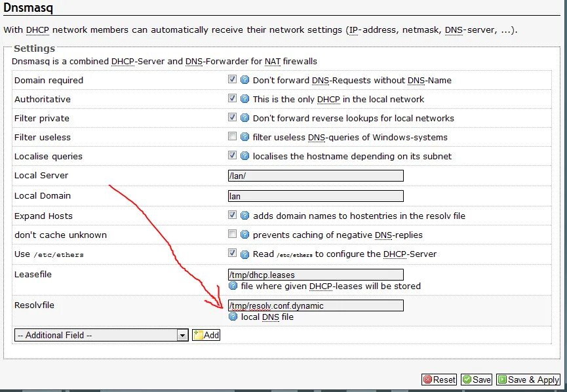This screenshot has width=567, height=392.
Task: Click the Resolvfile row label
Action: coord(34,305)
